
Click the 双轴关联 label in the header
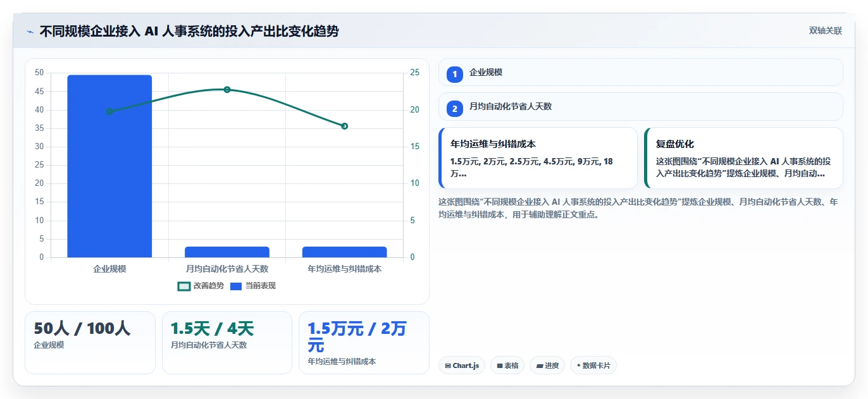pyautogui.click(x=826, y=31)
